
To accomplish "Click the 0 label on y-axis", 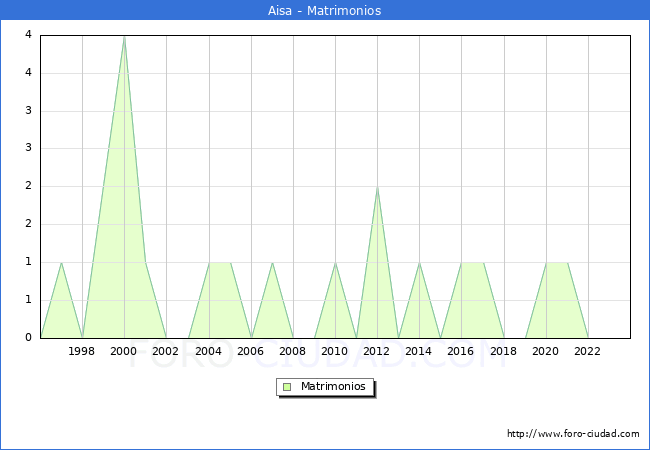I will coord(28,337).
